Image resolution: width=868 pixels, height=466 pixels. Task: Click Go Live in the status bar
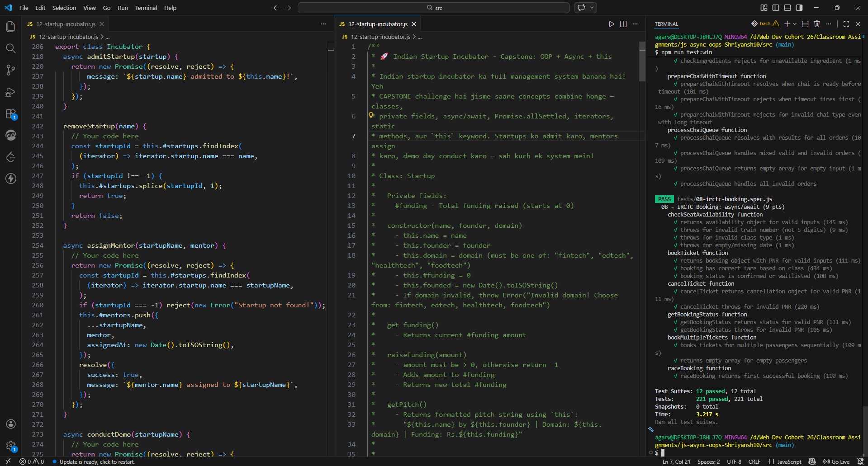click(x=836, y=461)
